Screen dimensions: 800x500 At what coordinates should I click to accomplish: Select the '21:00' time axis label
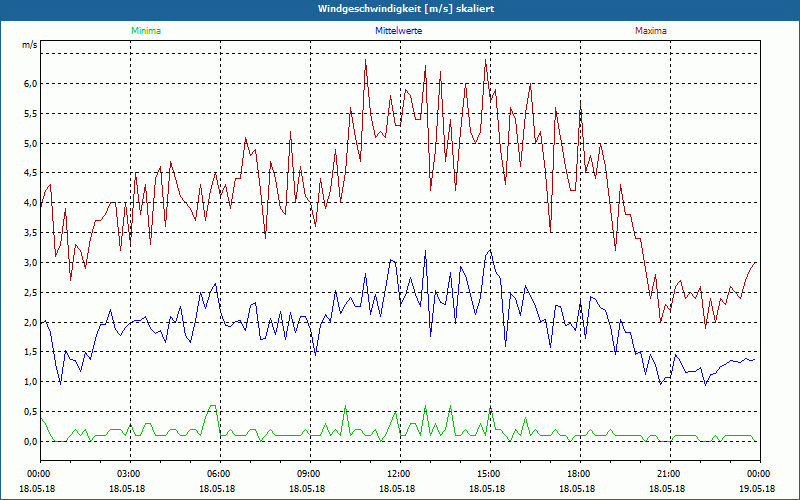pyautogui.click(x=670, y=474)
